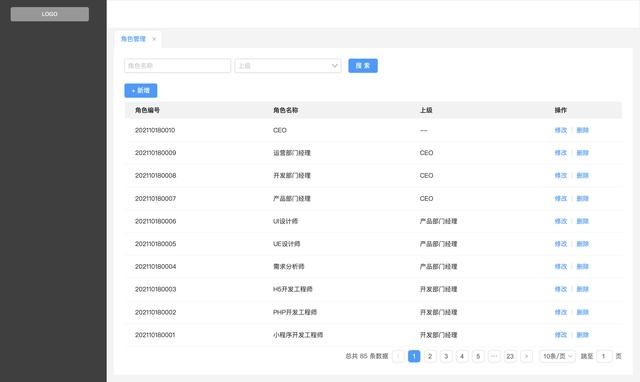
Task: Click the 搜索 button
Action: pos(363,66)
